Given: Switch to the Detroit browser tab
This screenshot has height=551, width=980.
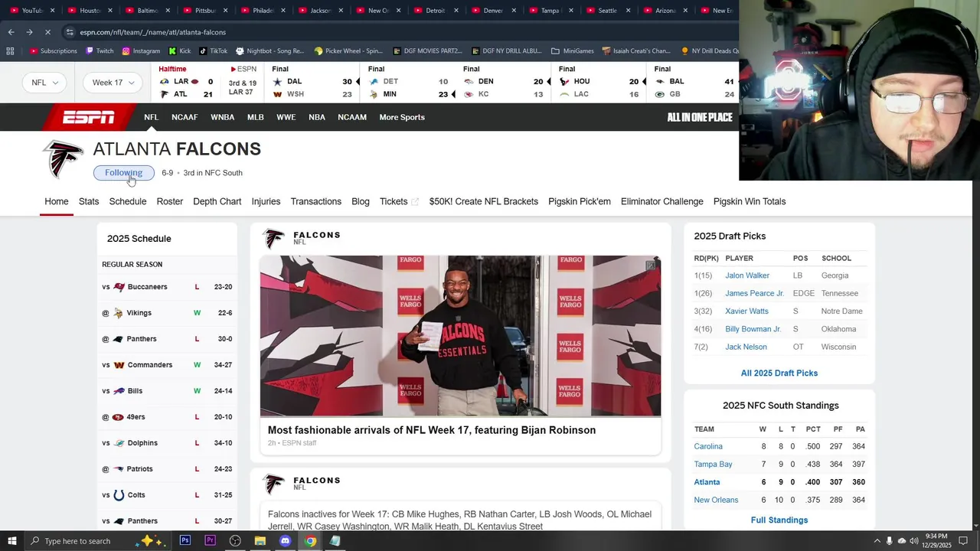Looking at the screenshot, I should [435, 11].
